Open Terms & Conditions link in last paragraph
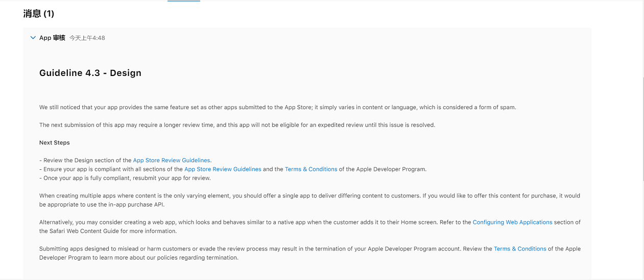 520,249
